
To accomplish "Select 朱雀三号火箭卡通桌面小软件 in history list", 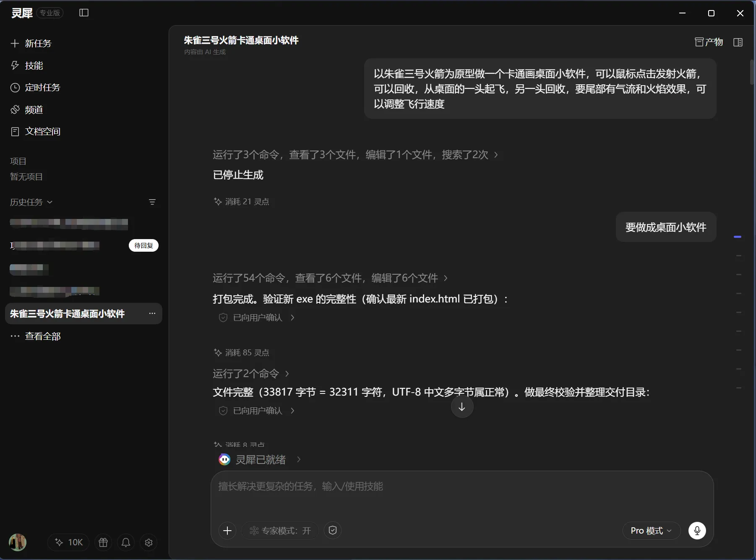I will 83,313.
